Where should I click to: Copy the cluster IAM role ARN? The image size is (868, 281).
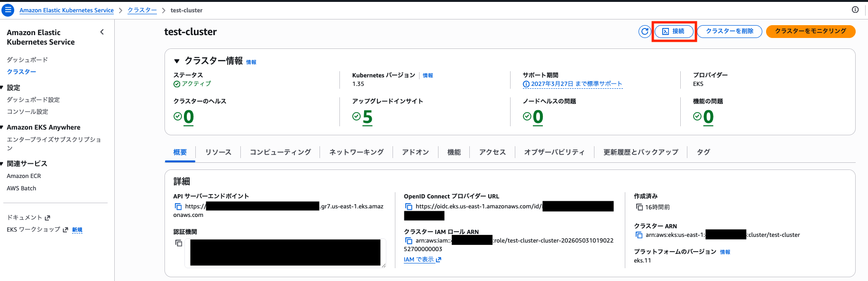pos(409,241)
